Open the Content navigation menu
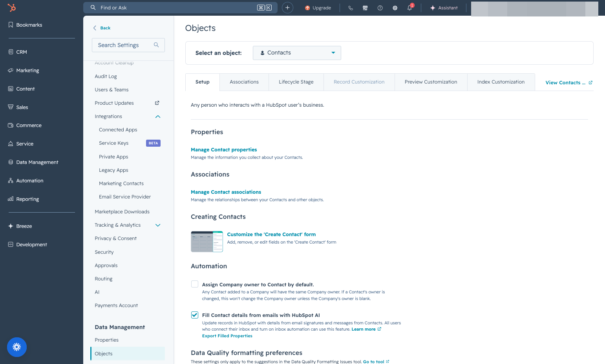 [22, 89]
